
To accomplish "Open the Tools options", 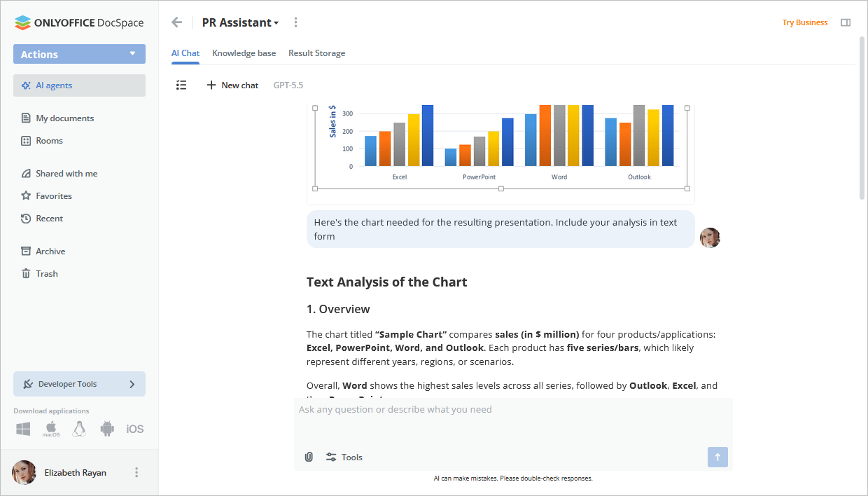I will point(344,457).
